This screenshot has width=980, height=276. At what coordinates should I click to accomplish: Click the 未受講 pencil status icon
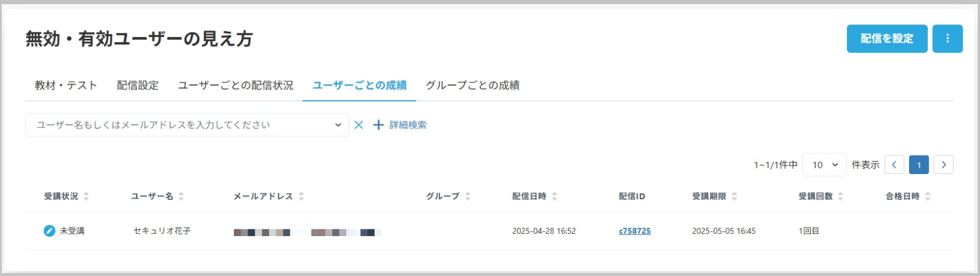coord(50,231)
